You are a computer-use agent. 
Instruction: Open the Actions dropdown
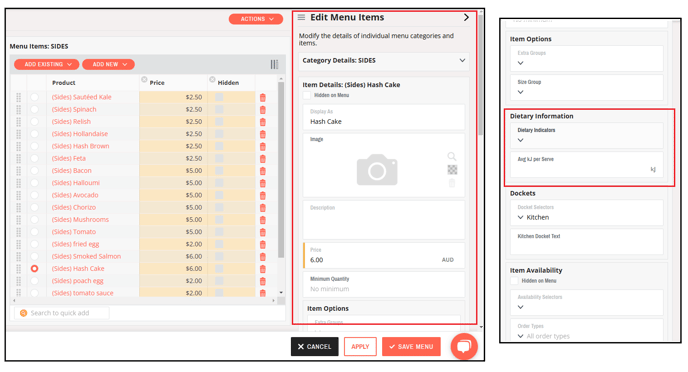point(256,19)
